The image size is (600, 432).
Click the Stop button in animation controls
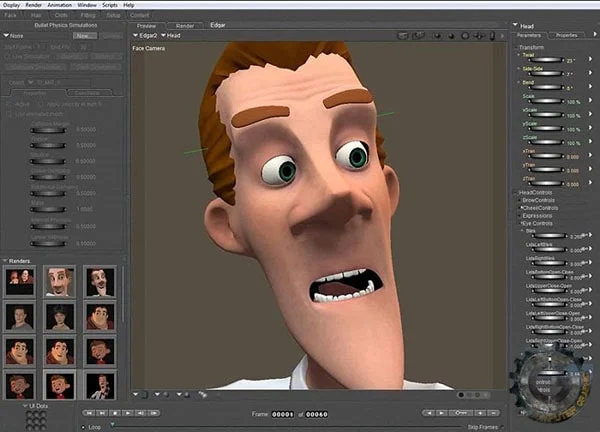click(x=115, y=413)
